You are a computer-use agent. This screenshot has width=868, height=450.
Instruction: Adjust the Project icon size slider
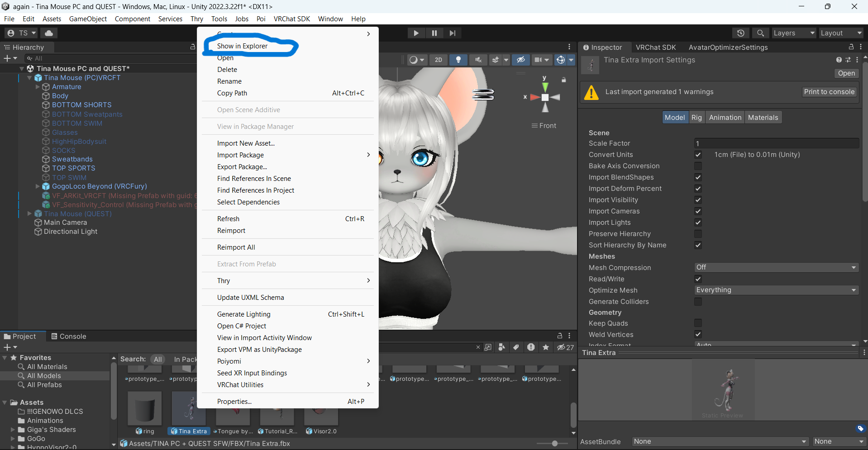(x=555, y=444)
